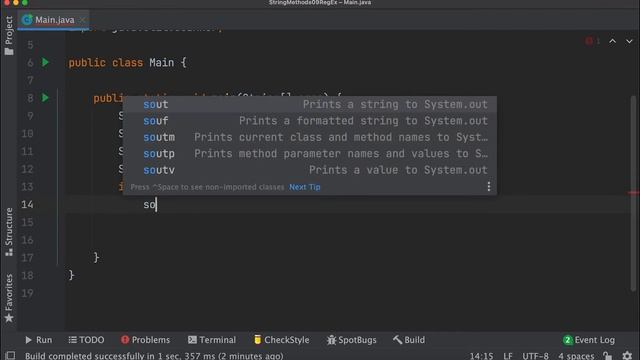
Task: Open the TODO tool window
Action: (86, 340)
